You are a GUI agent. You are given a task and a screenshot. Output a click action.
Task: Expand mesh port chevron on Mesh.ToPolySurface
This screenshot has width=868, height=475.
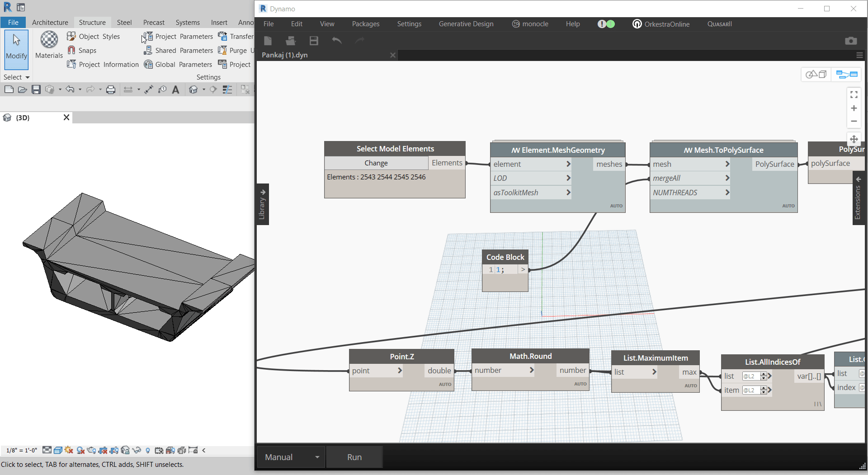[727, 164]
